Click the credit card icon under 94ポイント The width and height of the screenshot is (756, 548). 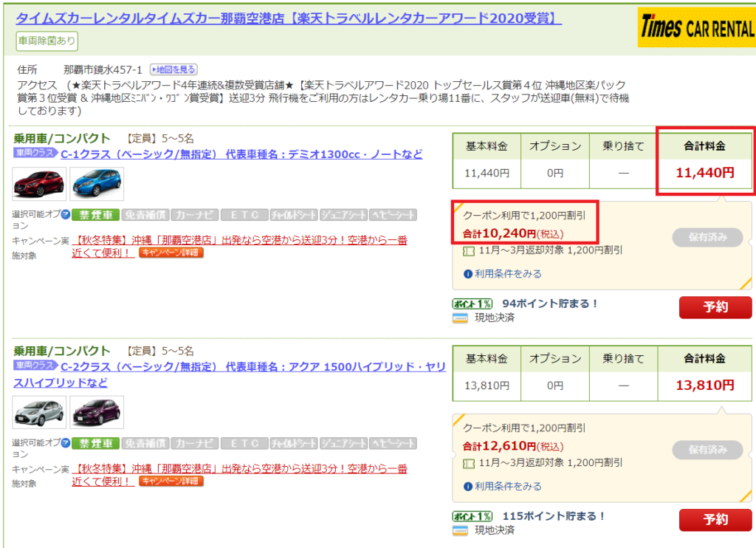[x=460, y=318]
